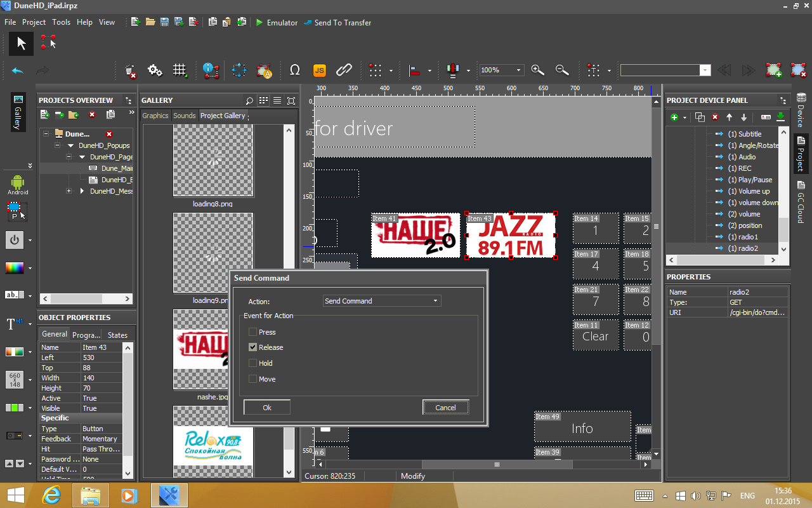Expand the double-chevron overflow in Projects Overview

[131, 113]
